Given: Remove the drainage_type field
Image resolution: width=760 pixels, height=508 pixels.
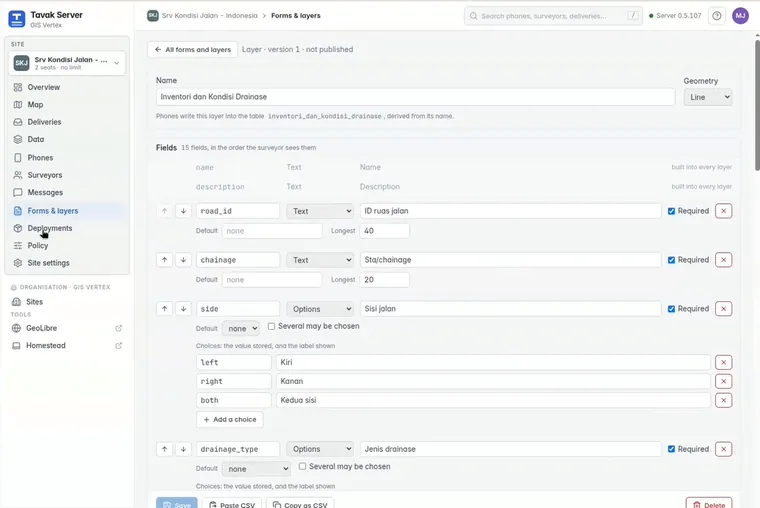Looking at the screenshot, I should click(724, 449).
